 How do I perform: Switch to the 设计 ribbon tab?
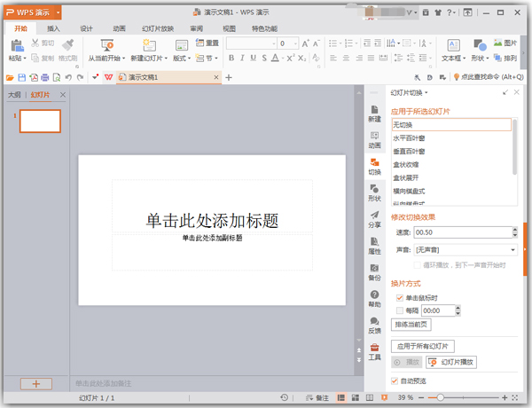pyautogui.click(x=86, y=28)
